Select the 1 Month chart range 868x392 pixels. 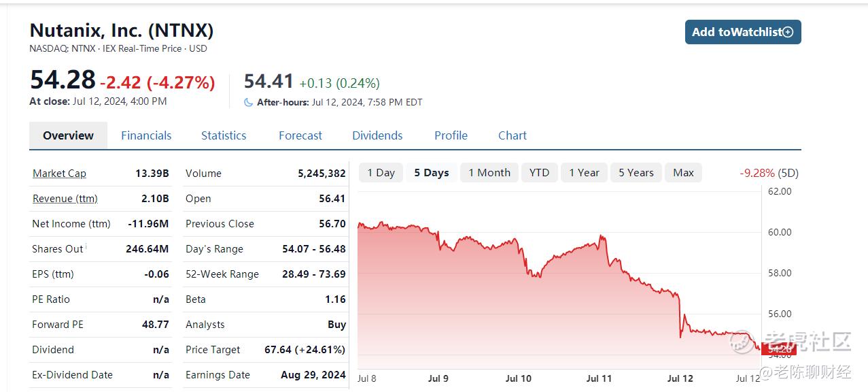tap(489, 173)
